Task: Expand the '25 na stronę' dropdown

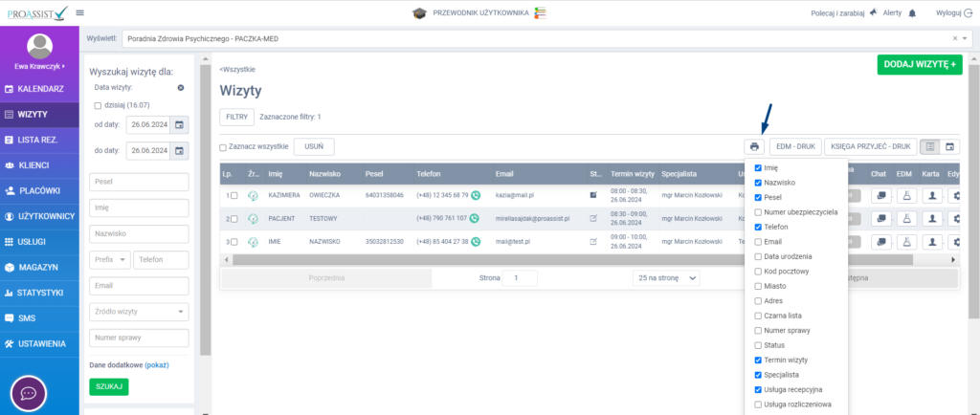Action: tap(666, 277)
